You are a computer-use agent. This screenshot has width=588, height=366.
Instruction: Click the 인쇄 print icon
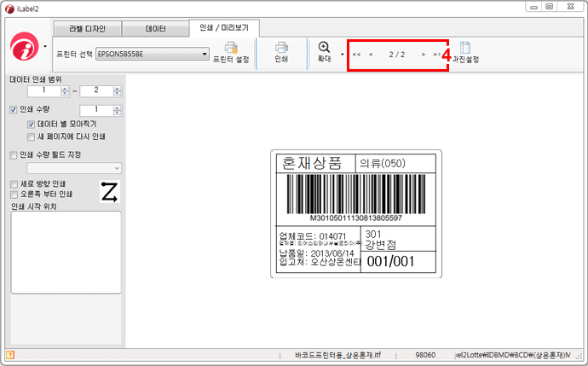tap(281, 52)
